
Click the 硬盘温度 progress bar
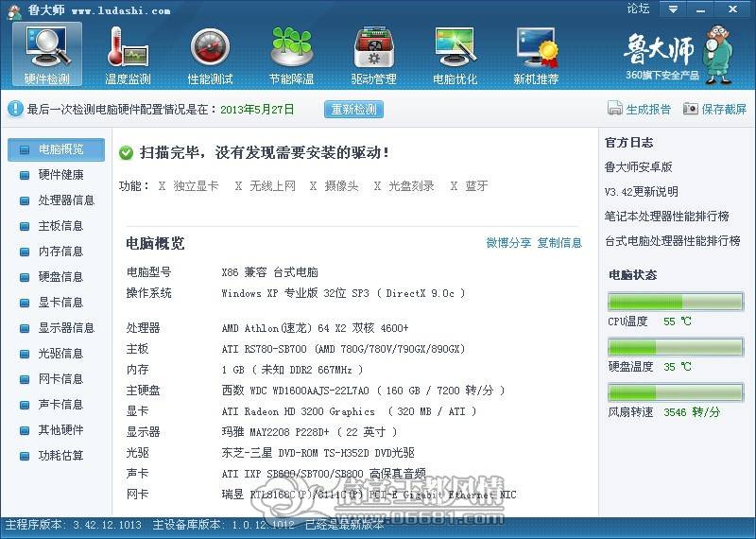pyautogui.click(x=676, y=347)
